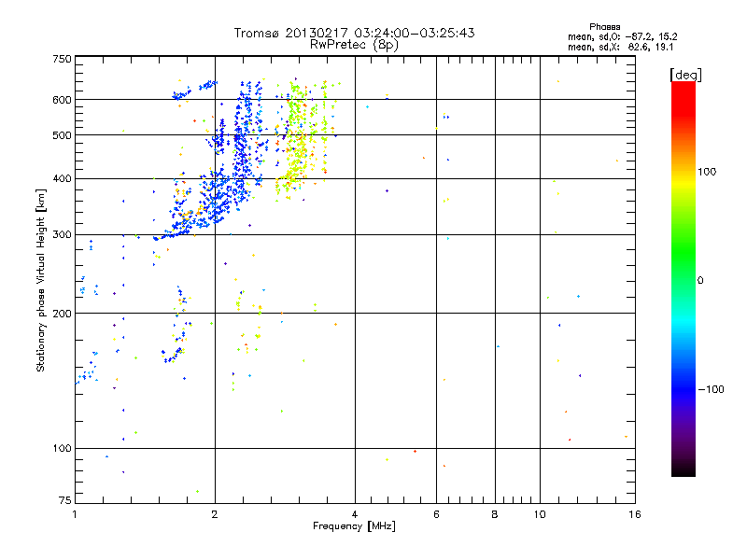Click the x-axis tick label "10"
747x560 pixels.
coord(540,514)
